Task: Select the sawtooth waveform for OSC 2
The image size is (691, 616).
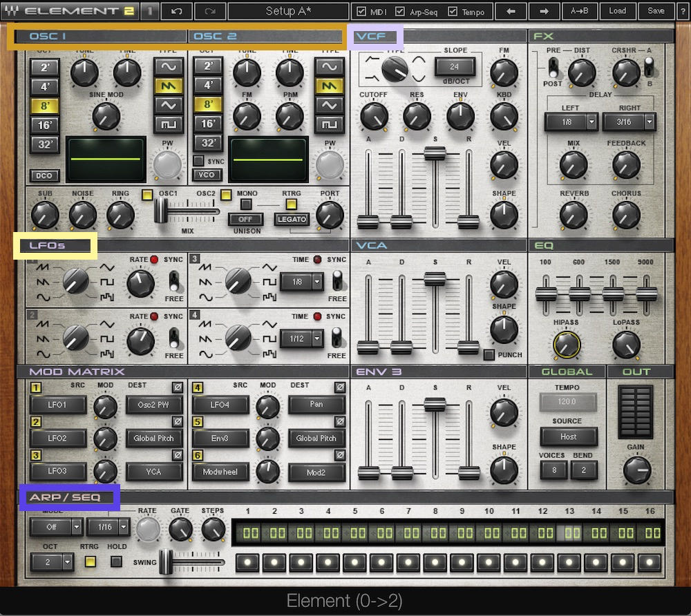Action: pos(330,86)
